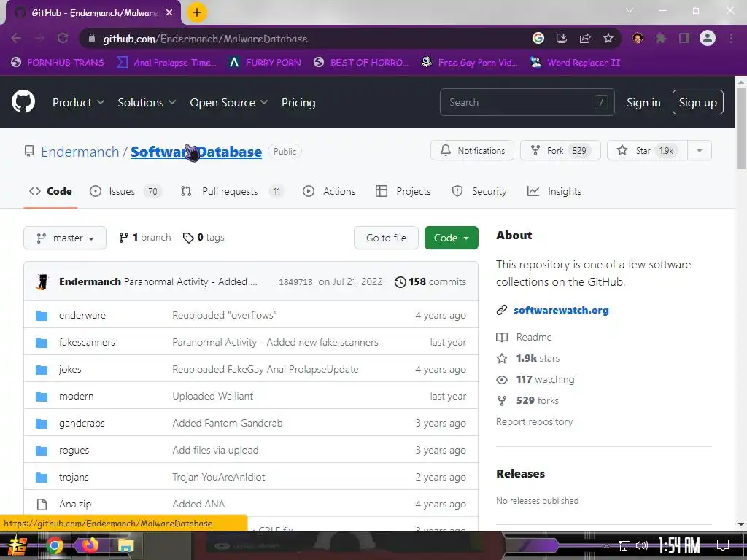Switch to the Issues tab
The height and width of the screenshot is (560, 747).
125,191
